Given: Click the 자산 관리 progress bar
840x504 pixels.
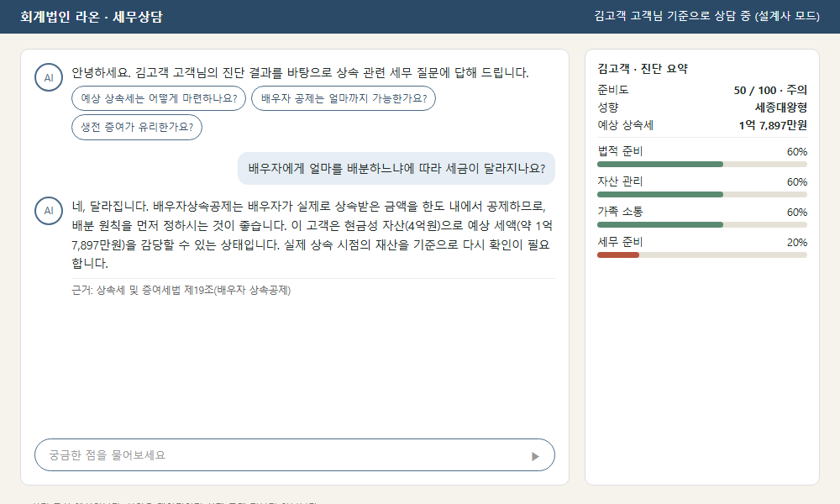Looking at the screenshot, I should pos(701,194).
